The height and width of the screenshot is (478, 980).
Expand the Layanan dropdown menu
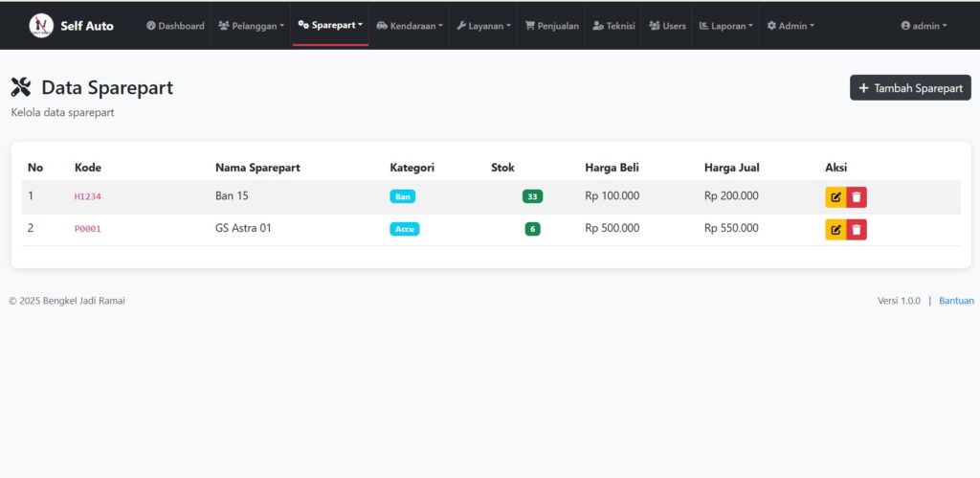(483, 26)
